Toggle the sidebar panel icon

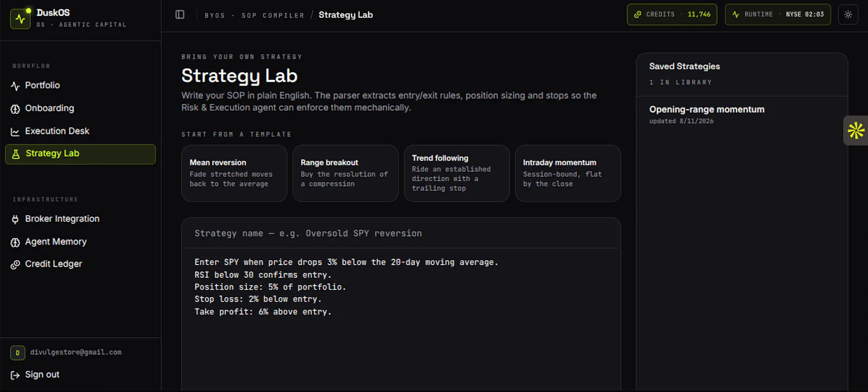pos(180,15)
